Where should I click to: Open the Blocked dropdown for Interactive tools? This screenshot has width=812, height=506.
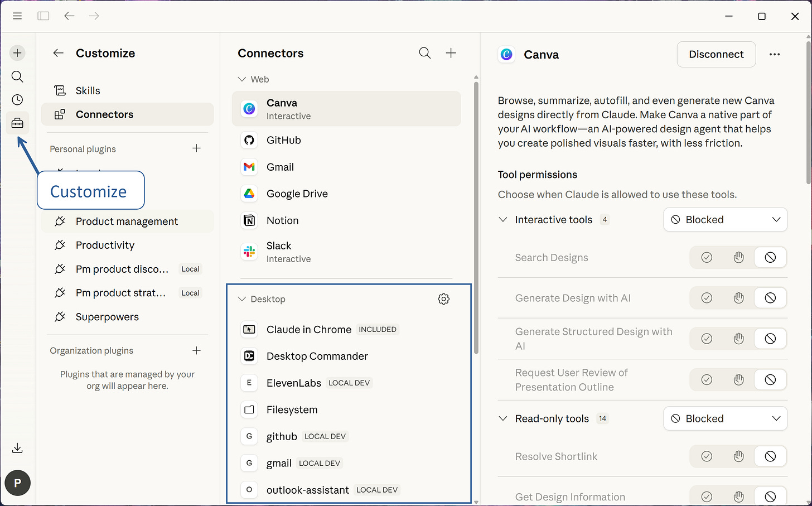click(x=725, y=219)
